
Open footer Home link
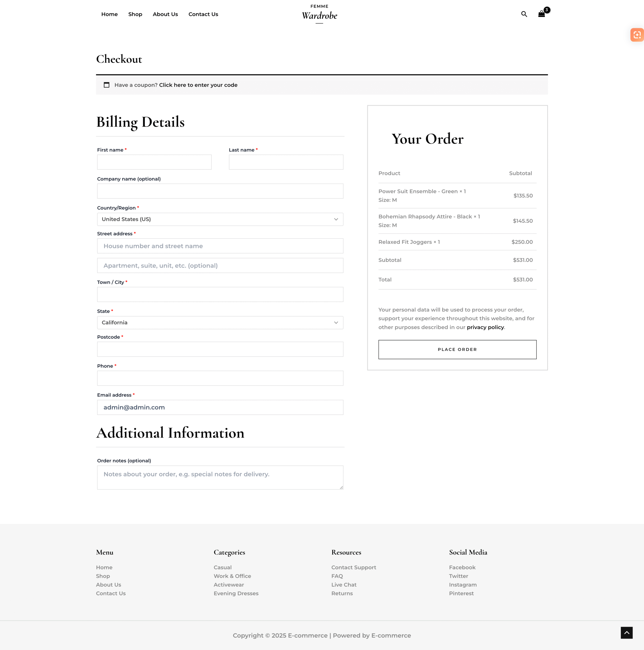point(104,567)
